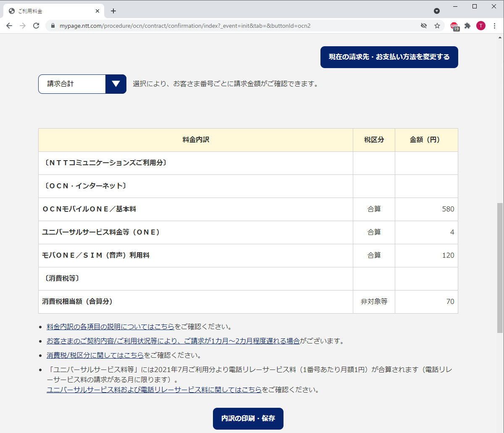The width and height of the screenshot is (504, 433).
Task: Open 消費税/税区分に関してはこちら link
Action: coord(95,355)
